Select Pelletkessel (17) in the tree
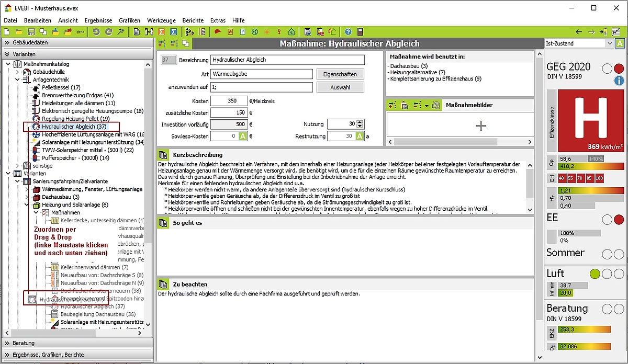 tap(61, 87)
